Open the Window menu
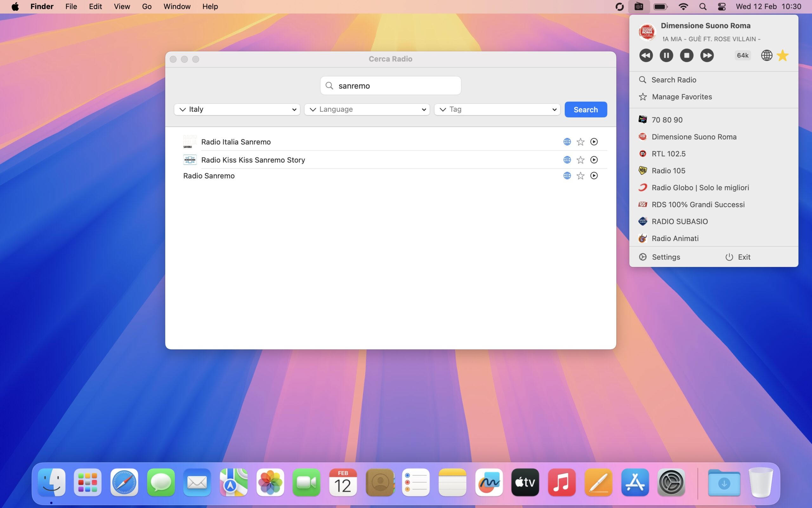 (x=177, y=6)
